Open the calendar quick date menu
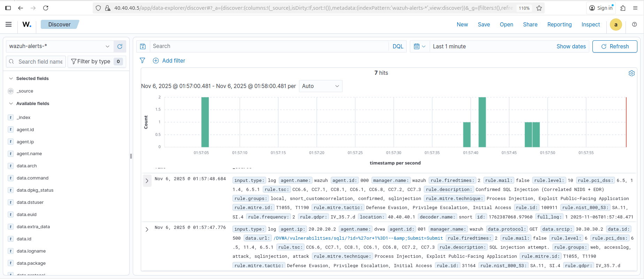 pos(419,46)
